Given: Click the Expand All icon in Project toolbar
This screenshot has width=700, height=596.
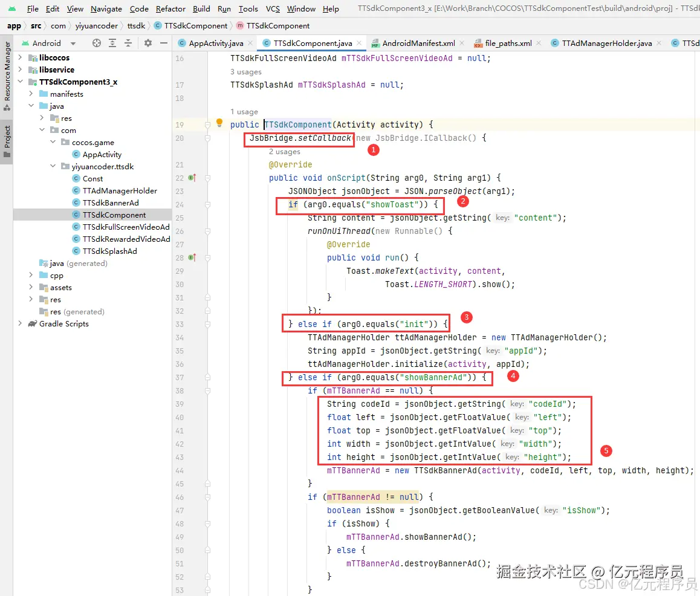Looking at the screenshot, I should tap(112, 43).
